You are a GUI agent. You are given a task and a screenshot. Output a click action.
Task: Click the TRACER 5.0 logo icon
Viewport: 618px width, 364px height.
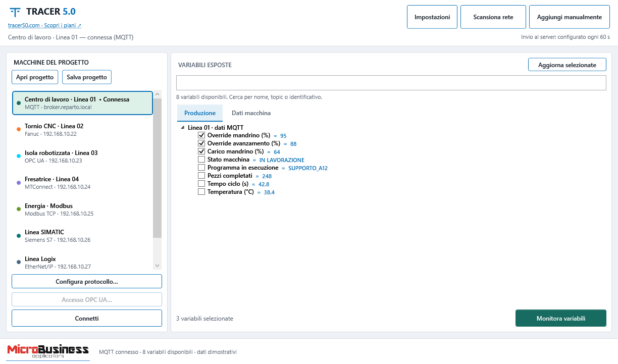point(15,12)
